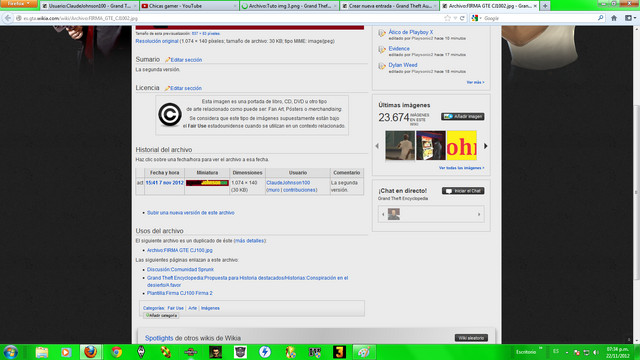Open the Transformers icon in taskbar
The width and height of the screenshot is (640, 360).
pos(240,352)
